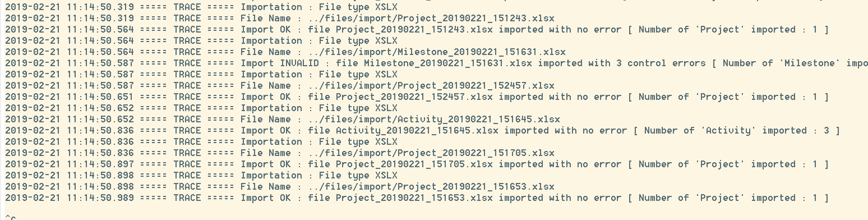Click Import OK for Project_20190221_151243.xlsx
The width and height of the screenshot is (868, 220).
coord(266,29)
